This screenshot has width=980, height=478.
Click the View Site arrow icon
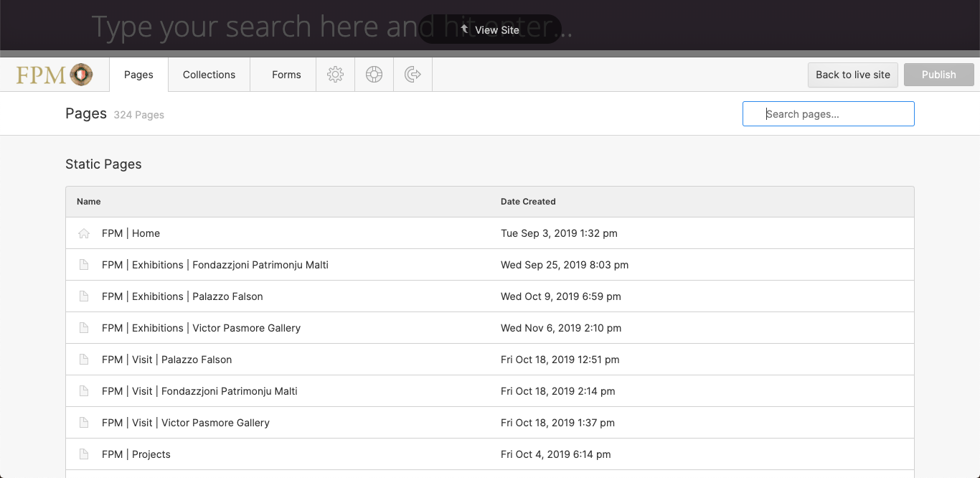464,29
